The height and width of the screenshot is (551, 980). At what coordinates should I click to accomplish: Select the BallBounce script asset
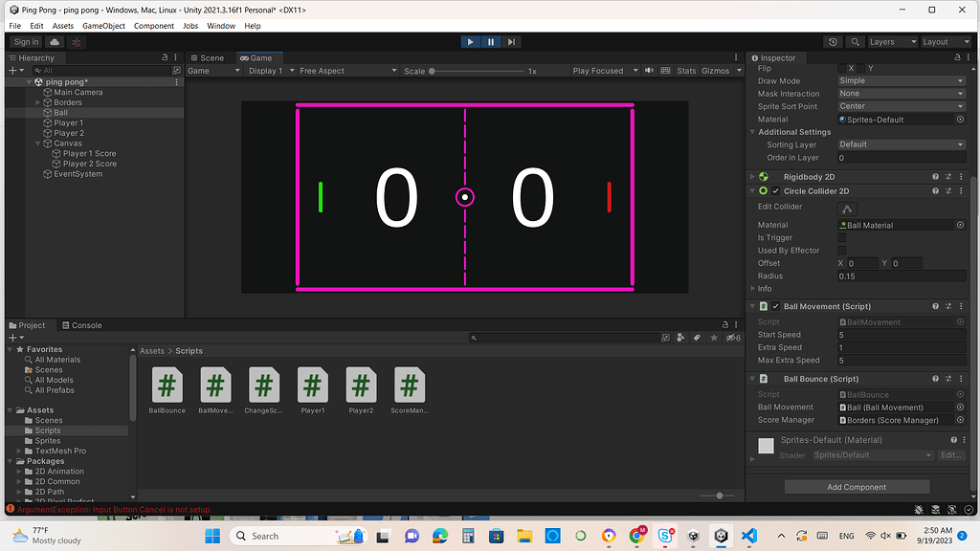[x=167, y=386]
